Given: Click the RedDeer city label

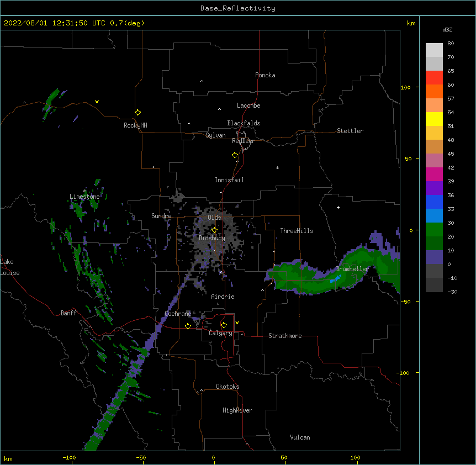Looking at the screenshot, I should click(x=243, y=141).
